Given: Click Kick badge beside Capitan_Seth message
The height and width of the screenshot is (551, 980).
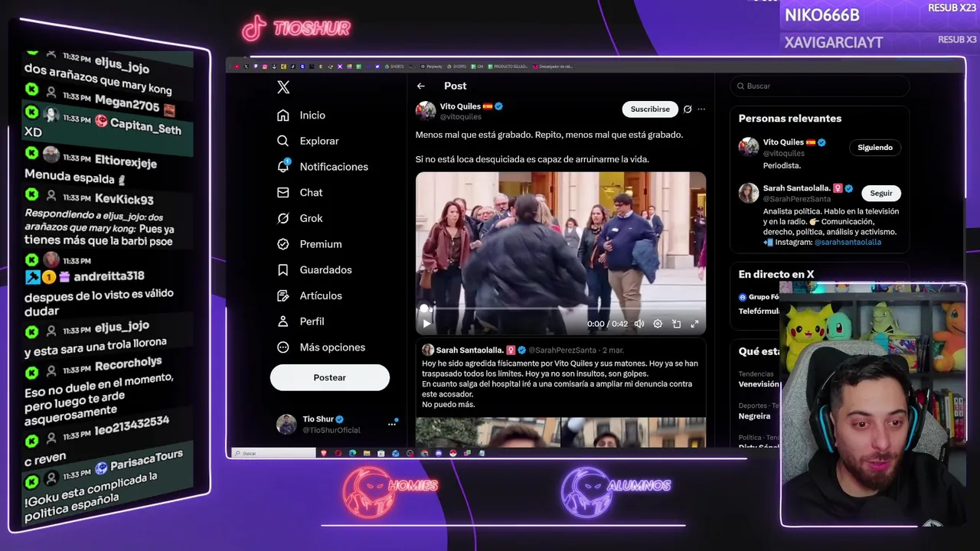Looking at the screenshot, I should click(x=31, y=112).
